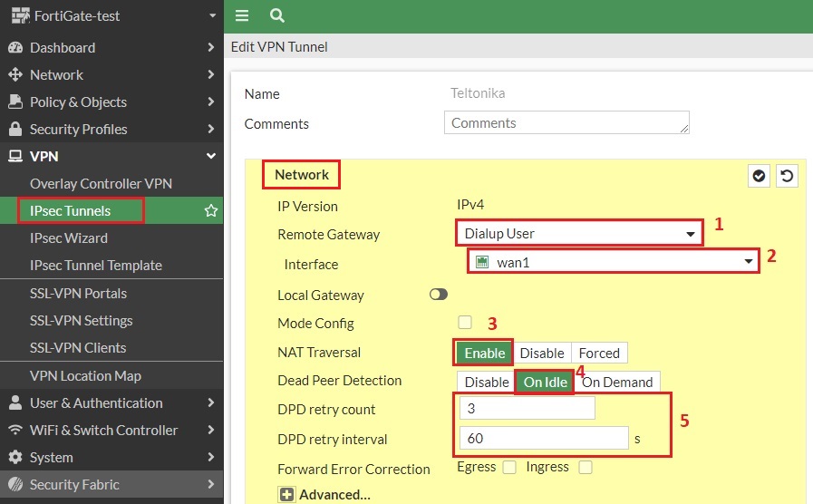Enable the Egress forward error correction checkbox
The width and height of the screenshot is (813, 504).
pyautogui.click(x=509, y=467)
